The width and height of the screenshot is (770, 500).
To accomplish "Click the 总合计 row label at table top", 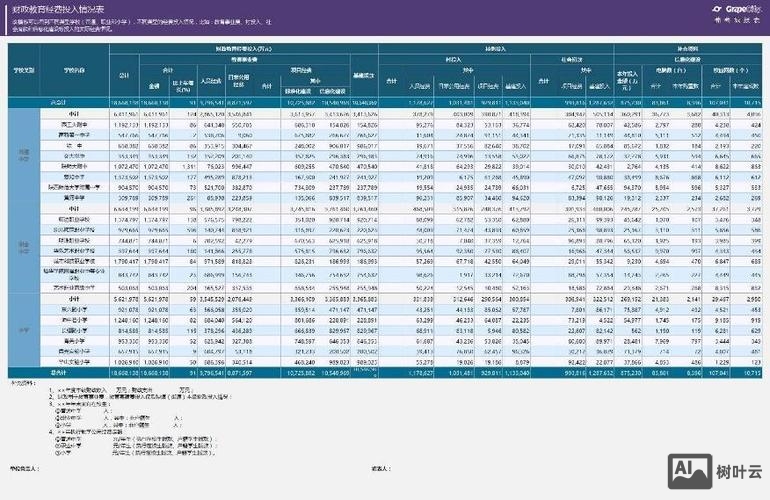I will 60,102.
